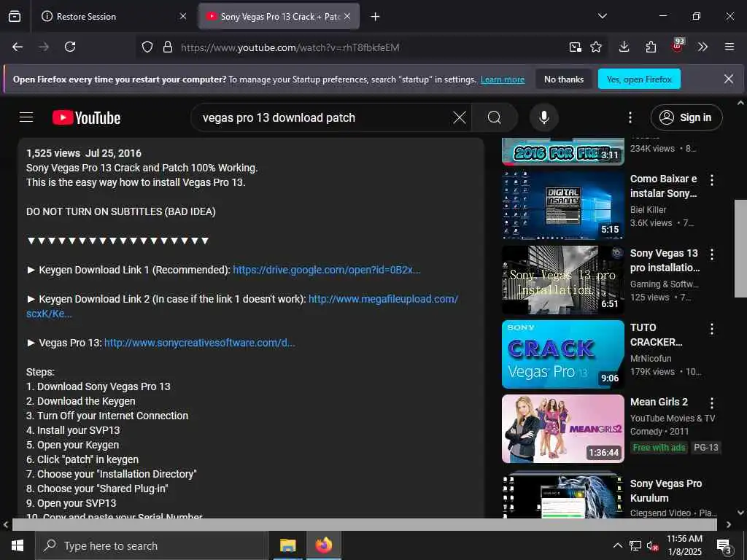Open options menu for Como Baixar video
This screenshot has height=560, width=747.
(x=712, y=180)
